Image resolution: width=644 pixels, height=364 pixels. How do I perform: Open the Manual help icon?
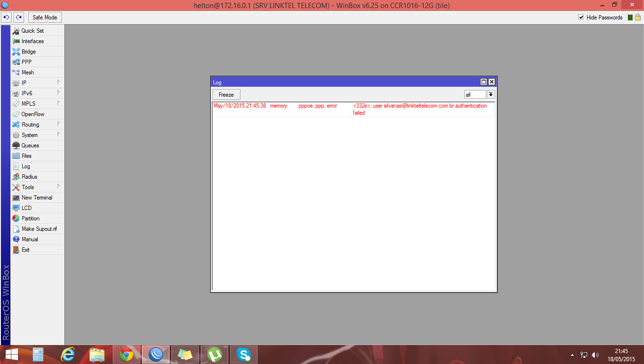point(16,239)
